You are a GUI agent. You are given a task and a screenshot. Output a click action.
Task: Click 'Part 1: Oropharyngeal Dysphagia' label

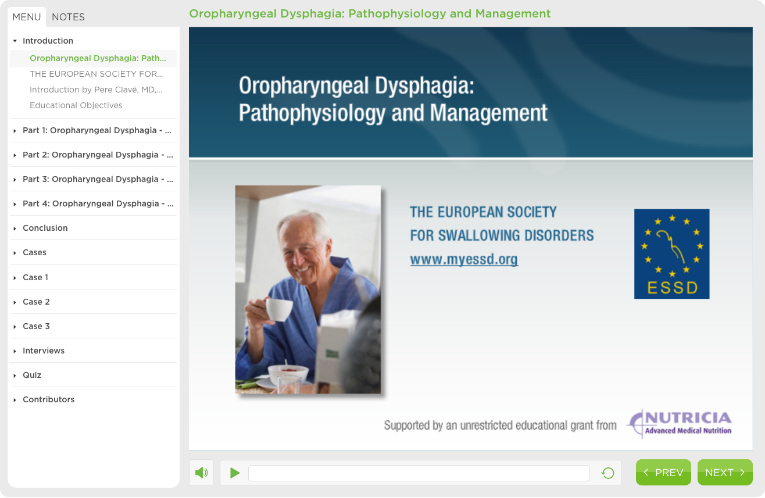(97, 130)
